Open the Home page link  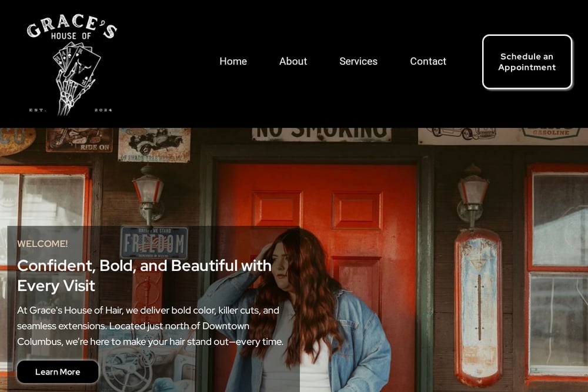233,62
